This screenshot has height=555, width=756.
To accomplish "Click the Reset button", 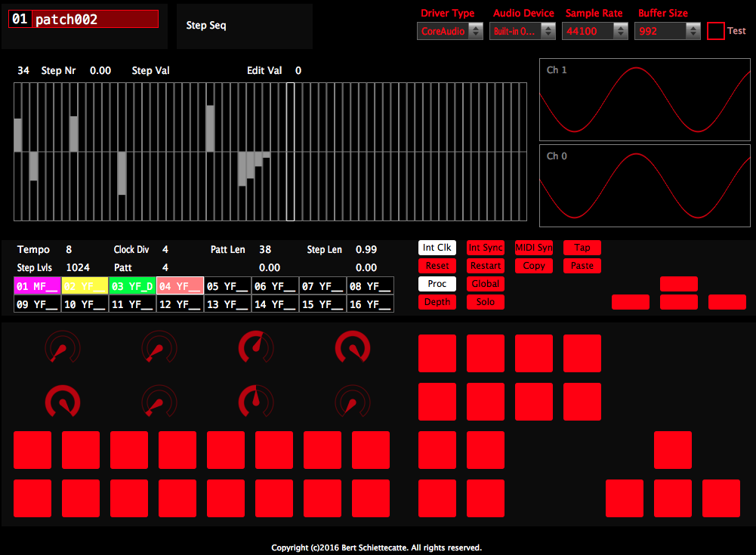I will pos(437,266).
